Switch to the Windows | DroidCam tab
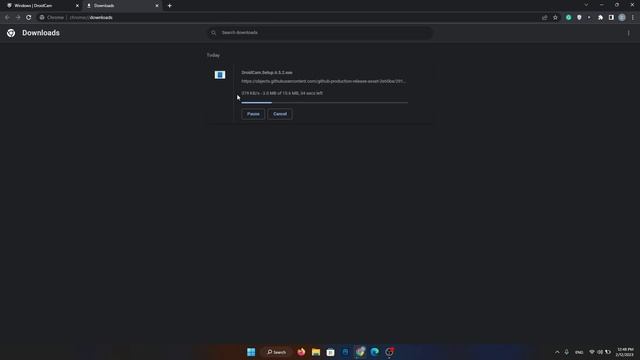Viewport: 640px width, 360px height. tap(41, 6)
